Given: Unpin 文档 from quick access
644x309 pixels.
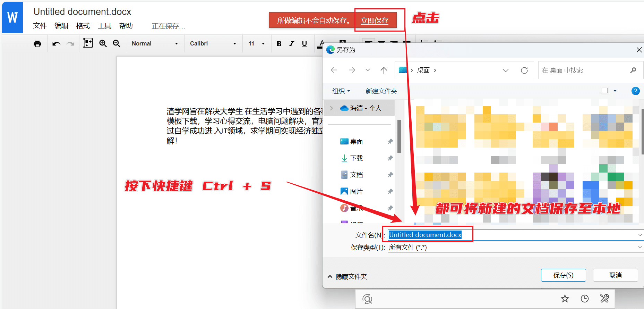Looking at the screenshot, I should point(390,175).
